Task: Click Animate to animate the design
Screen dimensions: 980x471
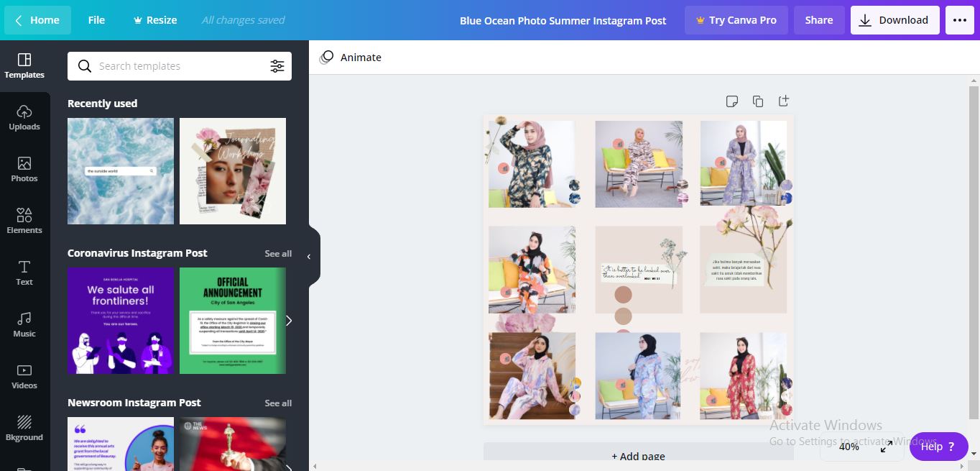Action: (x=351, y=57)
